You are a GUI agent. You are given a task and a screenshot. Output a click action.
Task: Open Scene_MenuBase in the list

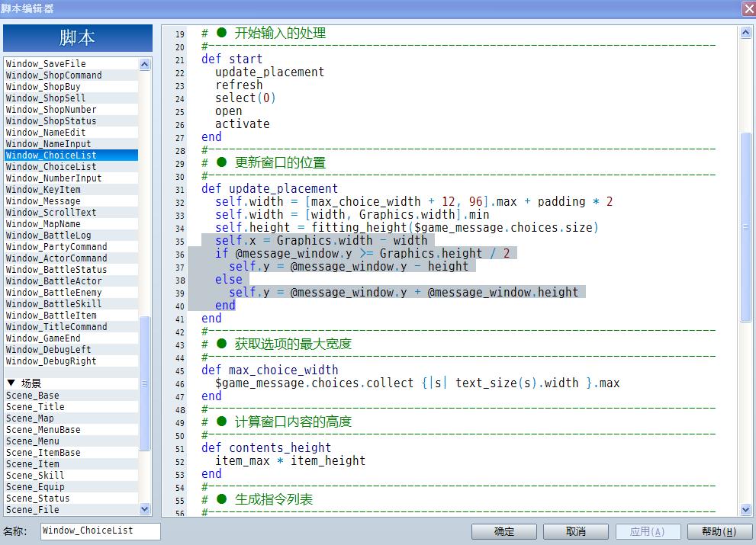tap(72, 430)
